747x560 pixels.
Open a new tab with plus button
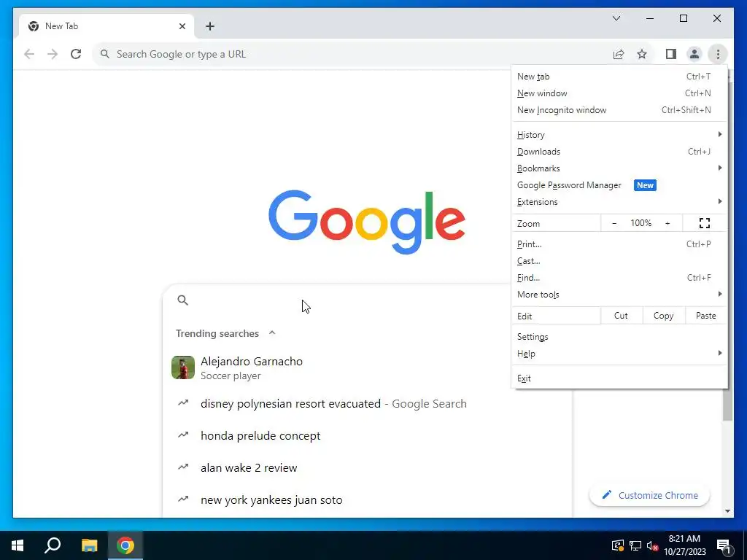(x=210, y=26)
